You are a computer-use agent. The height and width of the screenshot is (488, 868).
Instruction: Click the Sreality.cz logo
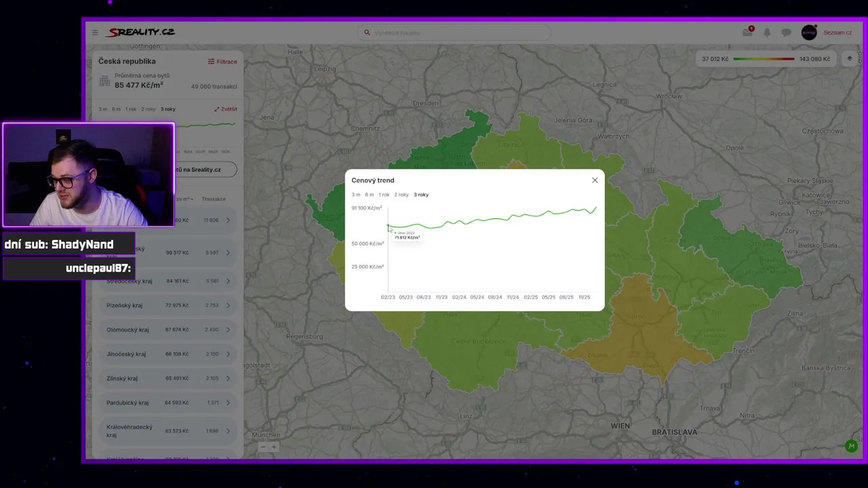click(142, 32)
